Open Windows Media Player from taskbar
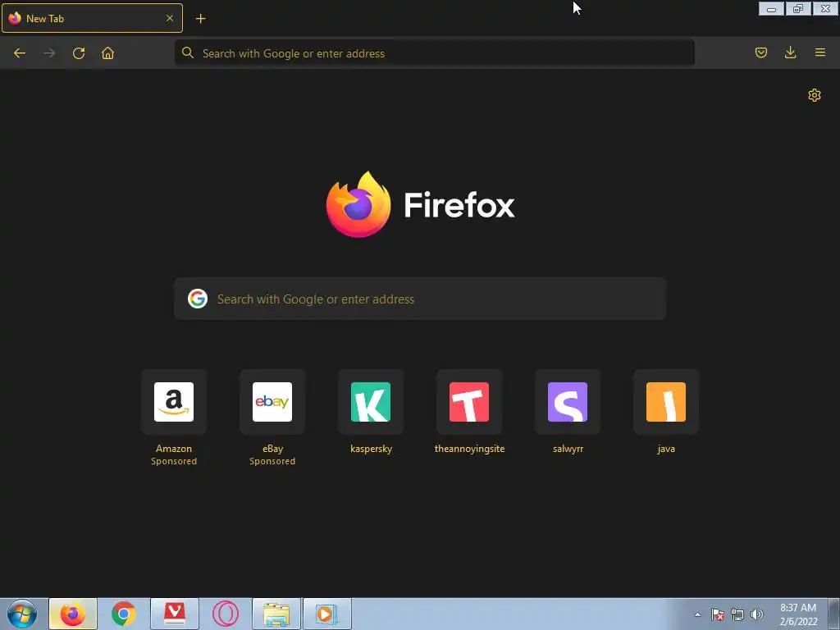This screenshot has width=840, height=630. (327, 614)
